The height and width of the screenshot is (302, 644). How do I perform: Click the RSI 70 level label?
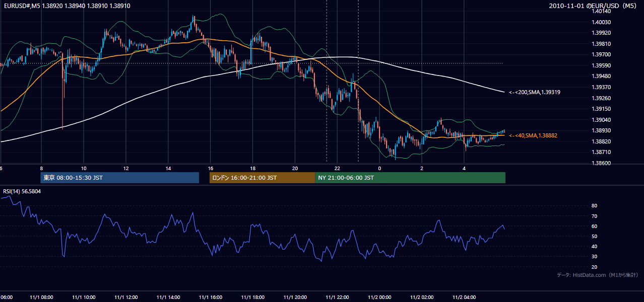pyautogui.click(x=594, y=216)
